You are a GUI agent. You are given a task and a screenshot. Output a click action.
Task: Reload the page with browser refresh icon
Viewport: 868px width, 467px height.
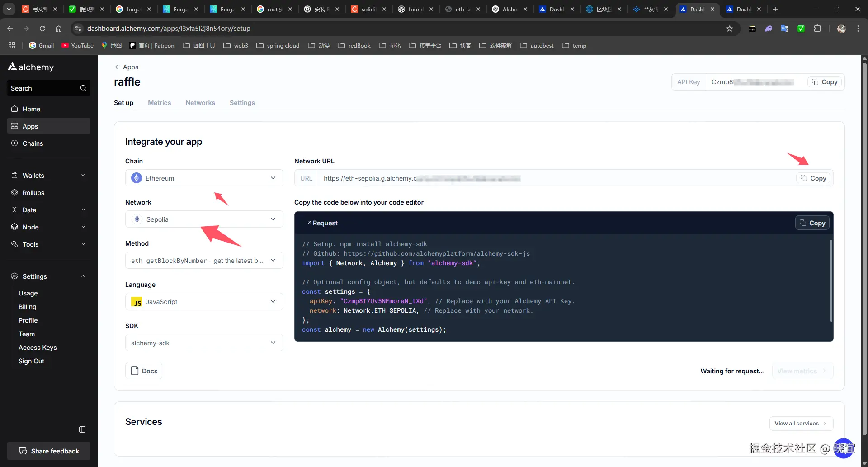(x=42, y=29)
